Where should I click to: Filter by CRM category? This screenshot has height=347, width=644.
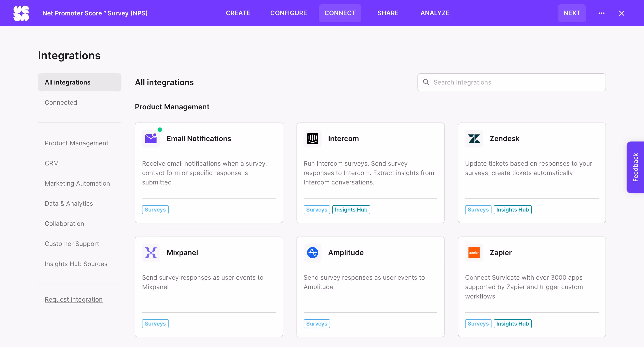[52, 163]
